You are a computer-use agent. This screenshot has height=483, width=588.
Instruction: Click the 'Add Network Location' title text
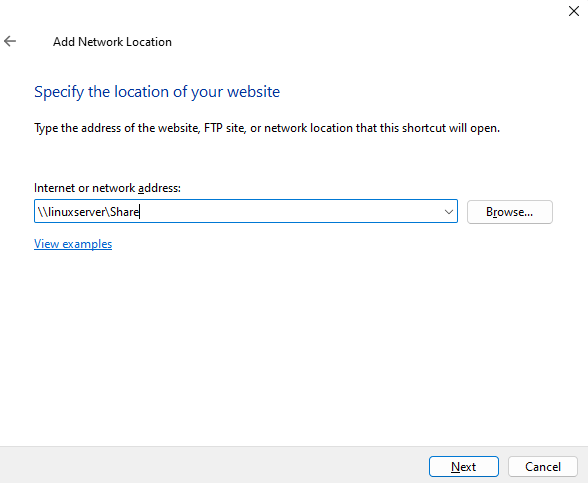tap(112, 42)
